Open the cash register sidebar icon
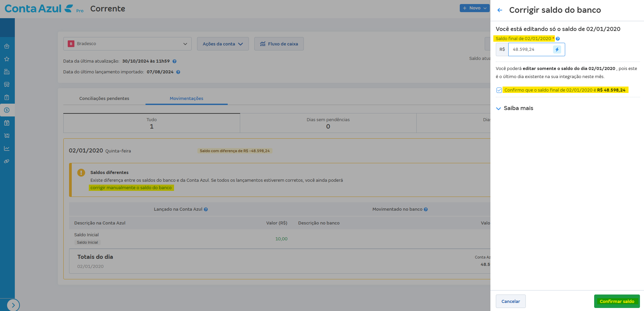 click(x=7, y=72)
